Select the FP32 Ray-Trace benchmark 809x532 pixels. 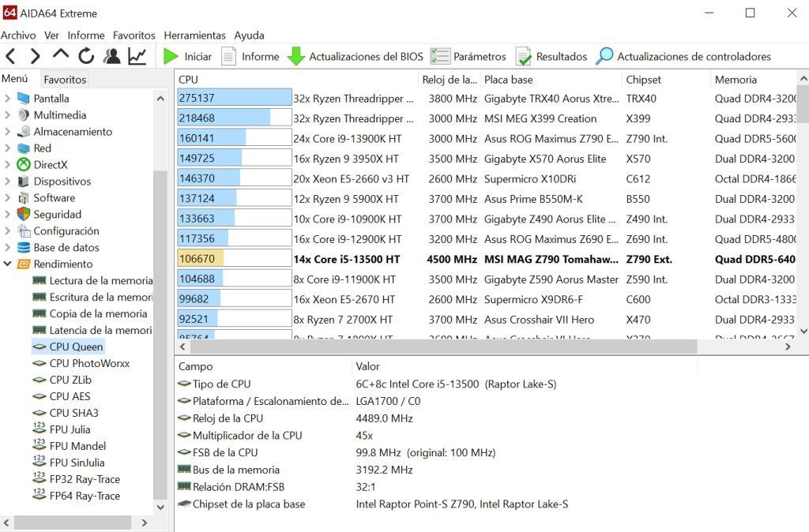(x=85, y=479)
